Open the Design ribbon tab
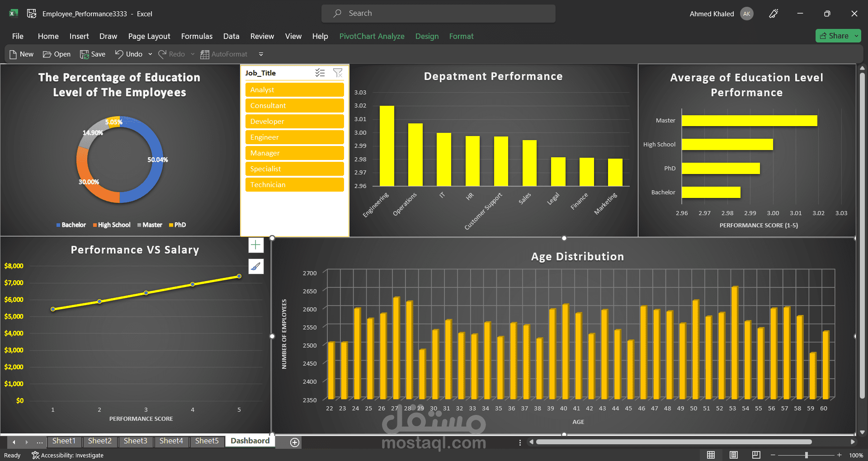868x461 pixels. click(427, 36)
